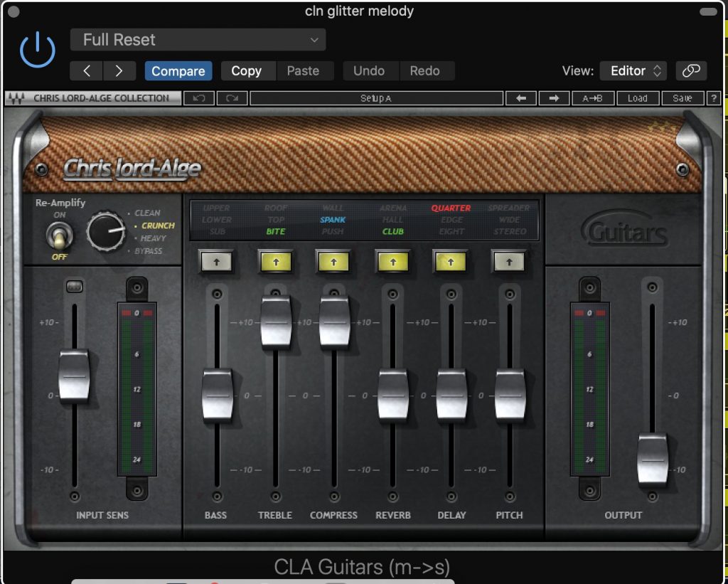Click the Waves next preset right arrow
The width and height of the screenshot is (728, 584).
coord(553,98)
